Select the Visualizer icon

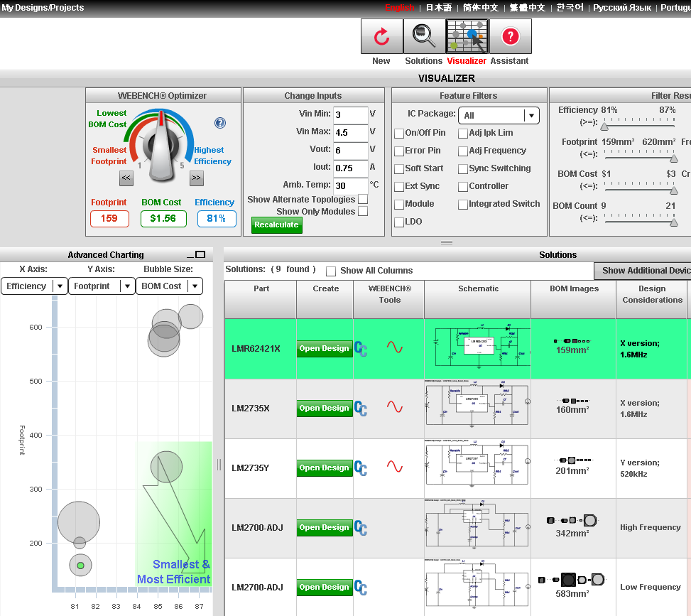[467, 36]
